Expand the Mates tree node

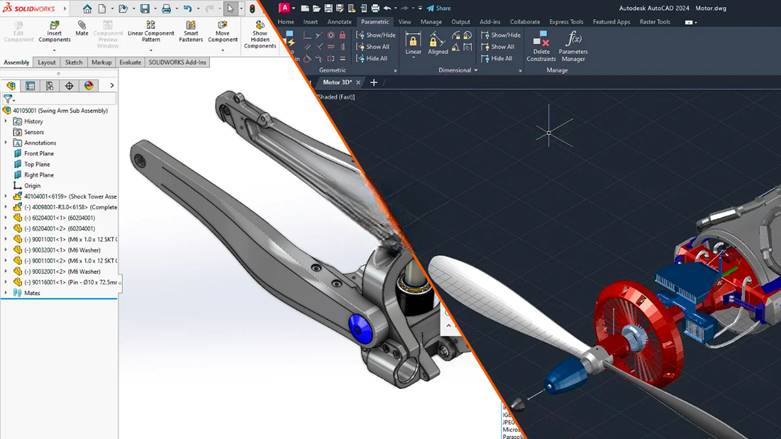click(5, 293)
